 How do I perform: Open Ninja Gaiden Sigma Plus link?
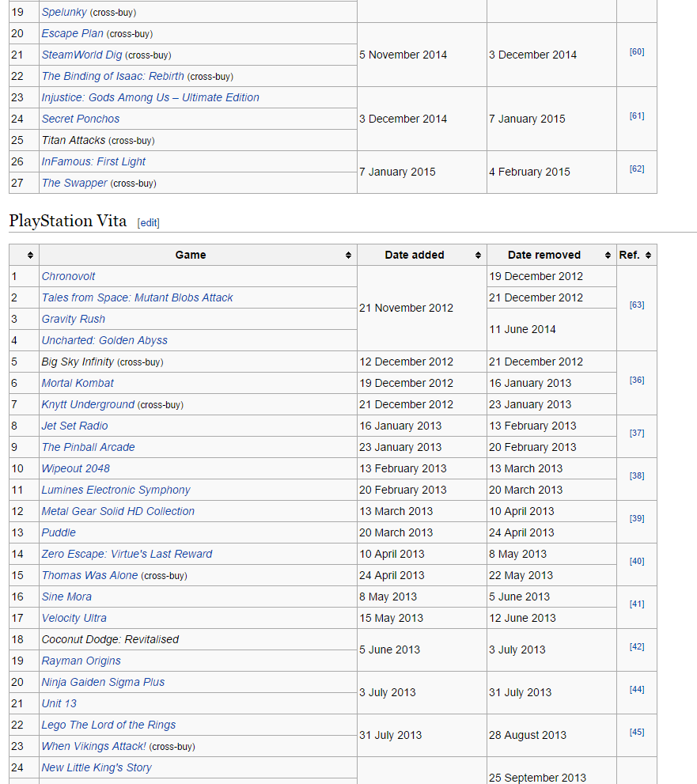tap(103, 683)
